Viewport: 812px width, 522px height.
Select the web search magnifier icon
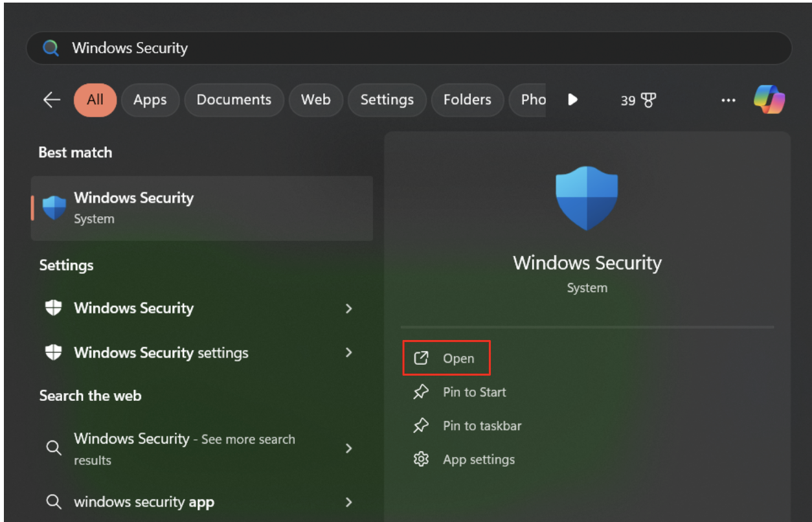[54, 448]
